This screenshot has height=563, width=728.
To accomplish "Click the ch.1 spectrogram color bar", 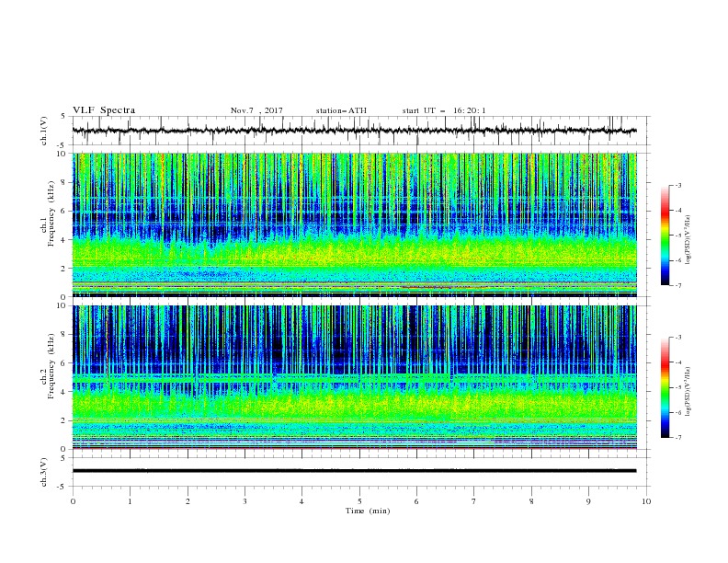I will [x=665, y=236].
